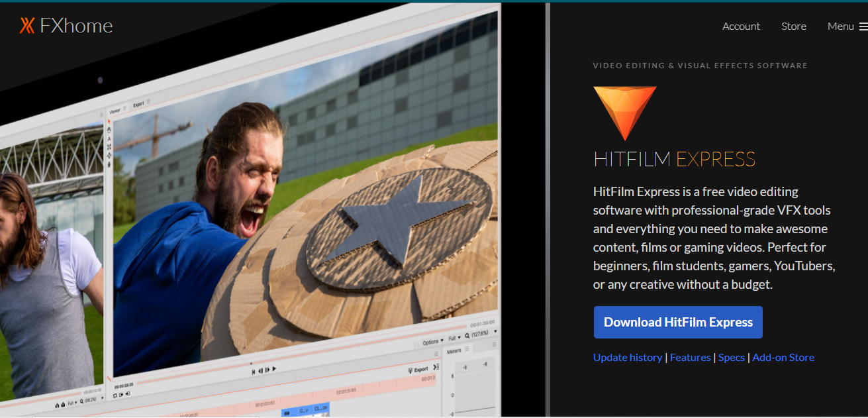
Task: Select the Hand pan tool in the Viewer toolbar
Action: (x=109, y=130)
